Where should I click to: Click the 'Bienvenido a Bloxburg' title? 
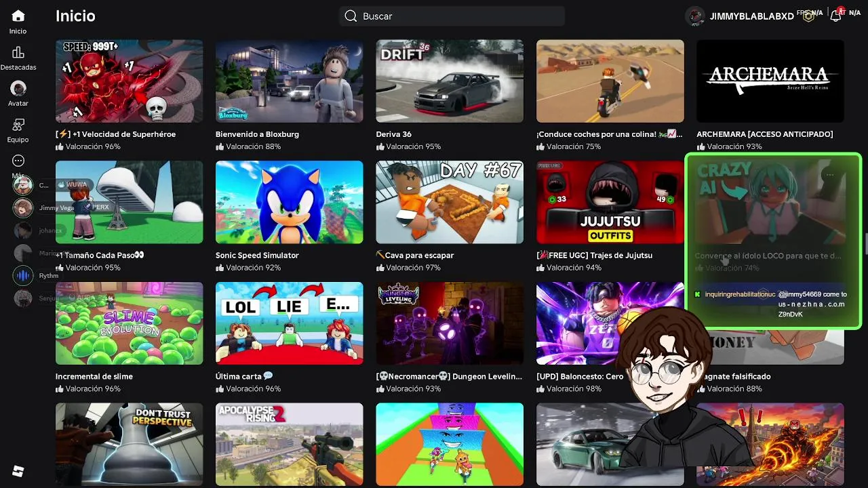pyautogui.click(x=257, y=134)
